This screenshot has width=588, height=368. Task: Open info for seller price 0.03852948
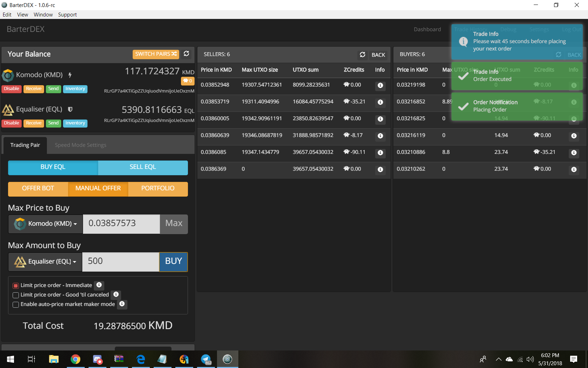pyautogui.click(x=380, y=86)
